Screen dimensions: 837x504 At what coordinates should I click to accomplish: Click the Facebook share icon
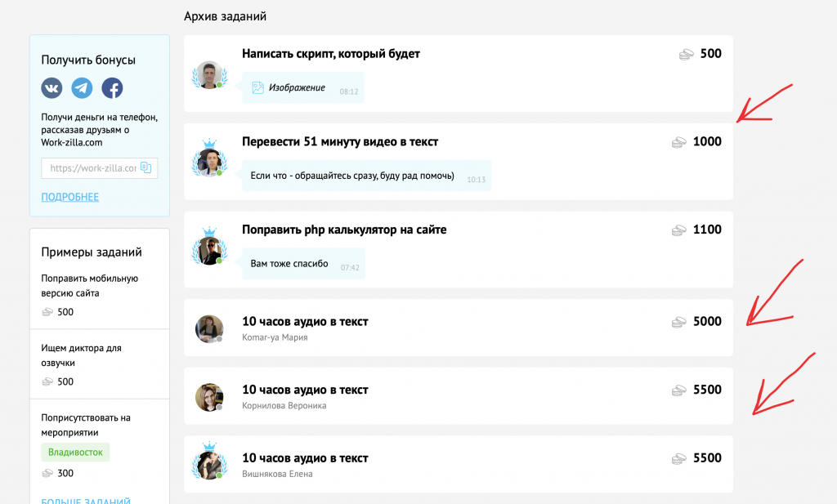pos(112,88)
